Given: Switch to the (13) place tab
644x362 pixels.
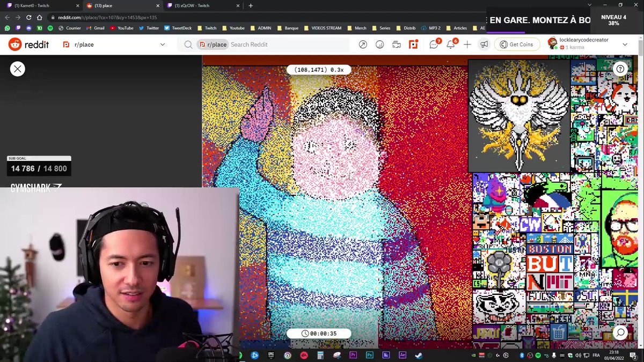Looking at the screenshot, I should (x=123, y=6).
